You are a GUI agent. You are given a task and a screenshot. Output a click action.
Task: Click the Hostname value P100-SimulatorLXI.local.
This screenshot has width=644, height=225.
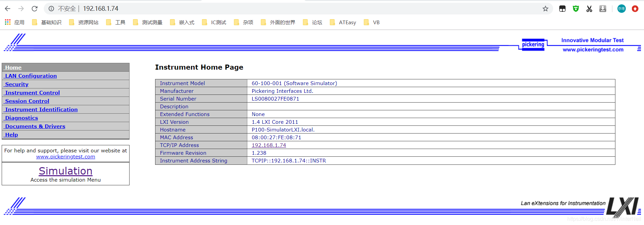coord(283,130)
